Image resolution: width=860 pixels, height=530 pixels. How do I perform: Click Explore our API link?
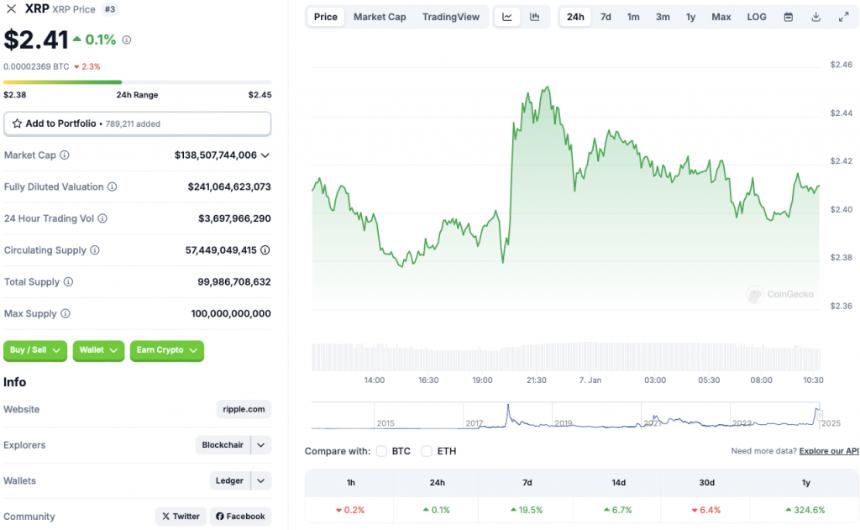[x=829, y=451]
